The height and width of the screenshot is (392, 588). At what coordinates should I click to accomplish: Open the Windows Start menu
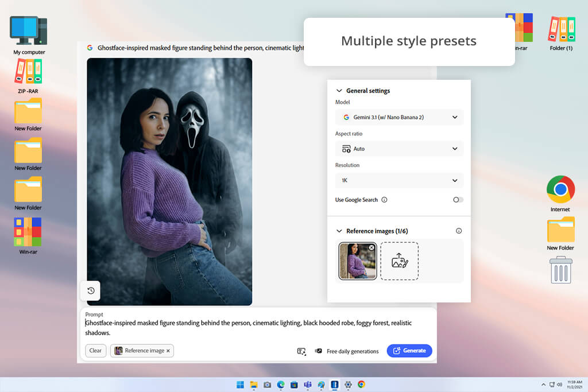pyautogui.click(x=241, y=385)
